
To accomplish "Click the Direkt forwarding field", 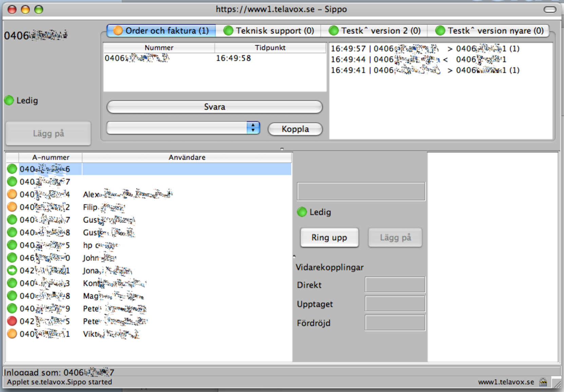I will click(x=395, y=285).
